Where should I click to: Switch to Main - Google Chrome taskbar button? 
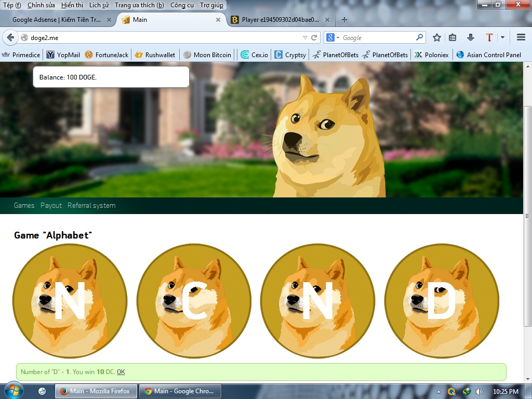[180, 391]
